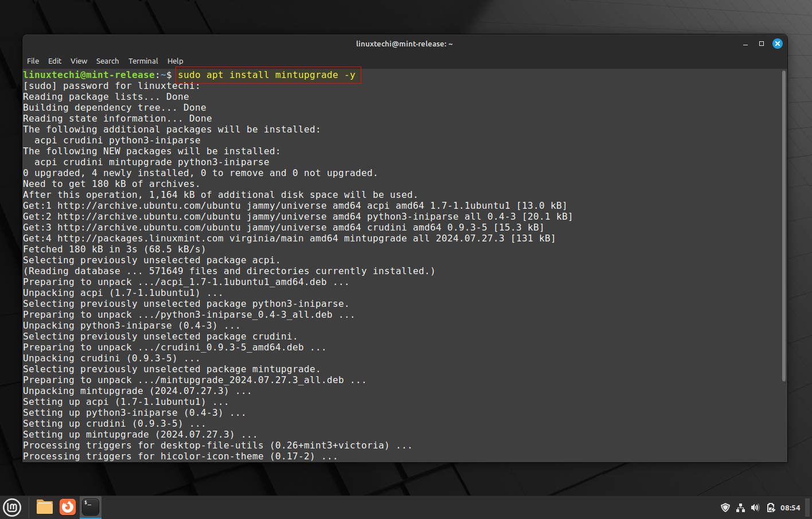Click the Get:2 python3-iniparse download line
The width and height of the screenshot is (812, 519).
[298, 217]
